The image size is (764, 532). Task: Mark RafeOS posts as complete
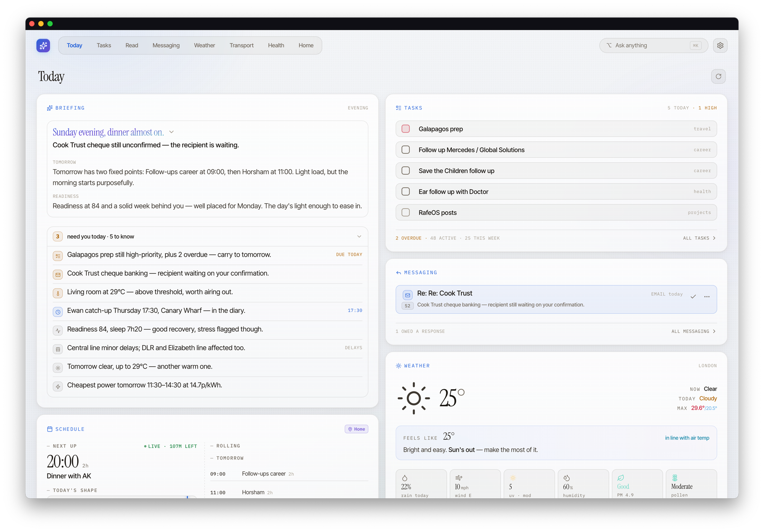(406, 212)
